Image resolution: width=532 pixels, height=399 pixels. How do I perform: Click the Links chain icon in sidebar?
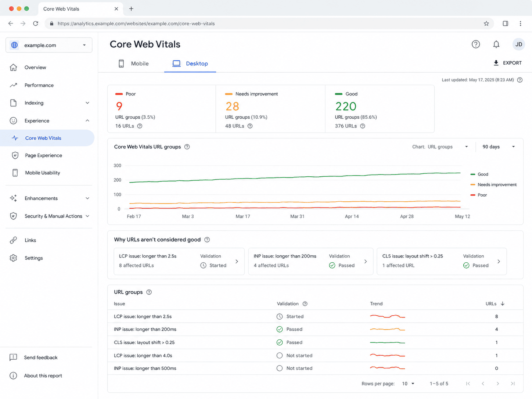[x=14, y=240]
